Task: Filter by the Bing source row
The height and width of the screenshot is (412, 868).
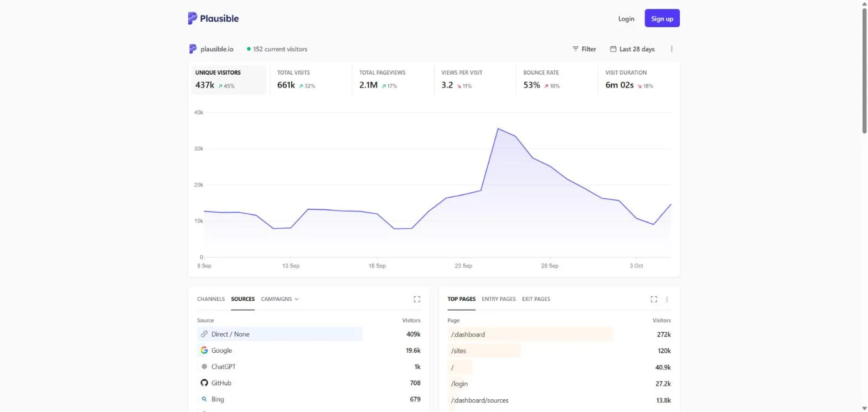Action: pyautogui.click(x=309, y=399)
